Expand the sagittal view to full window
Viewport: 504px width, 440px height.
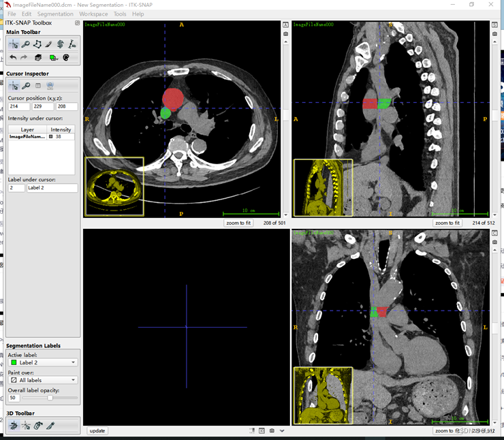click(494, 25)
